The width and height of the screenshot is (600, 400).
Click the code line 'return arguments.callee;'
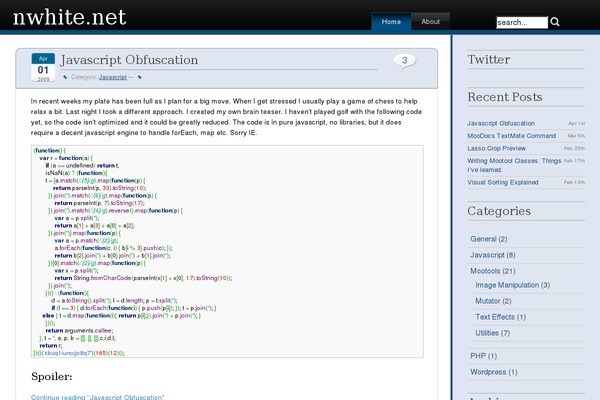[x=79, y=330]
